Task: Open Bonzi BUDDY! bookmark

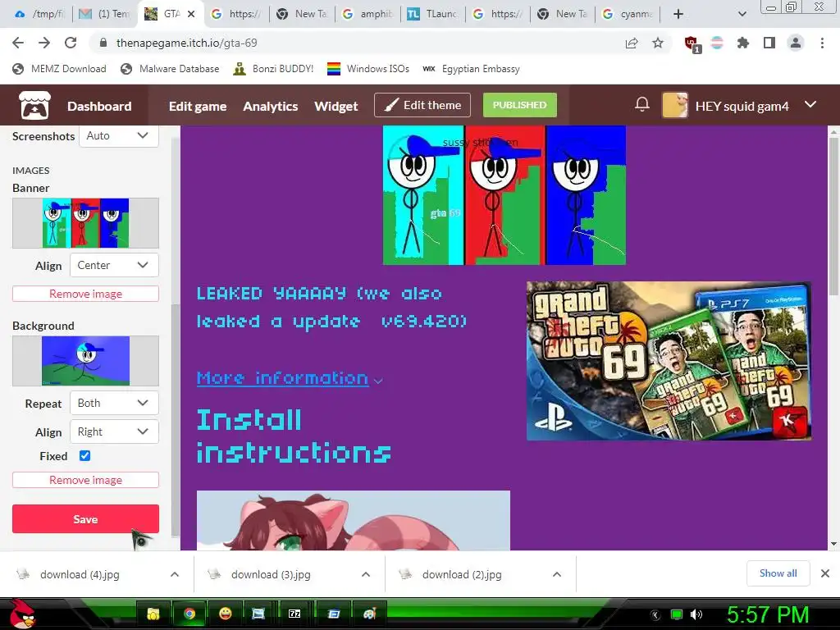Action: pos(273,69)
